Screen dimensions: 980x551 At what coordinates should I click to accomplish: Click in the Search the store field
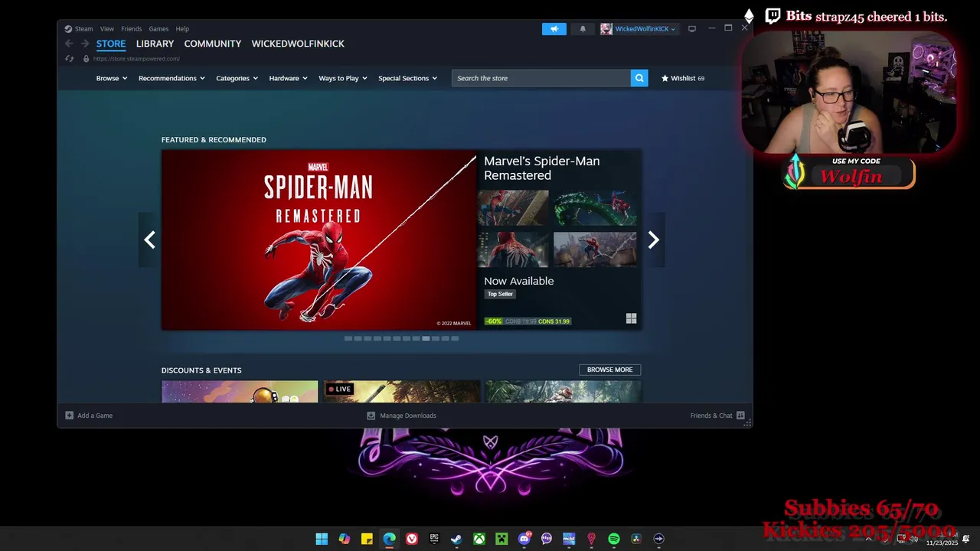[541, 78]
